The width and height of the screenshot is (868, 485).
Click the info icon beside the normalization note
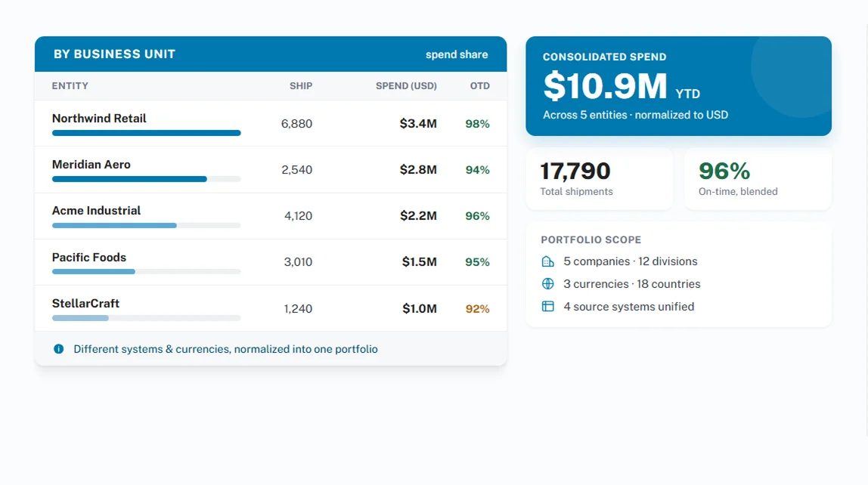59,349
